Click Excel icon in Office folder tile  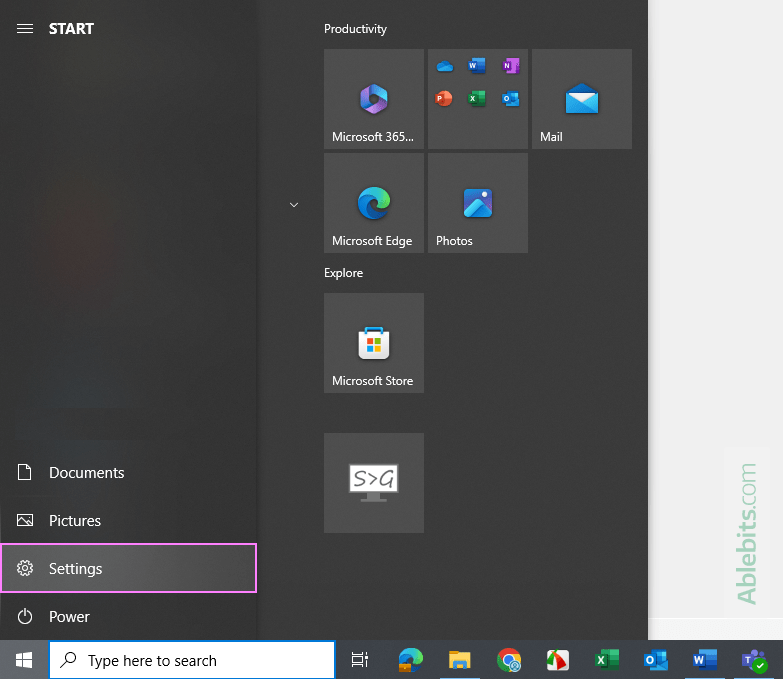pos(477,98)
